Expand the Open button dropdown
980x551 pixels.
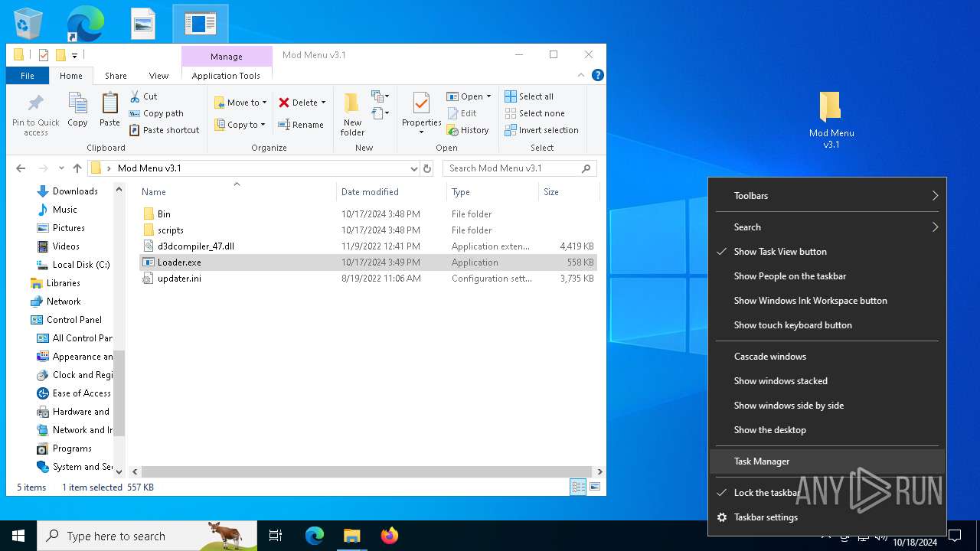pos(488,96)
